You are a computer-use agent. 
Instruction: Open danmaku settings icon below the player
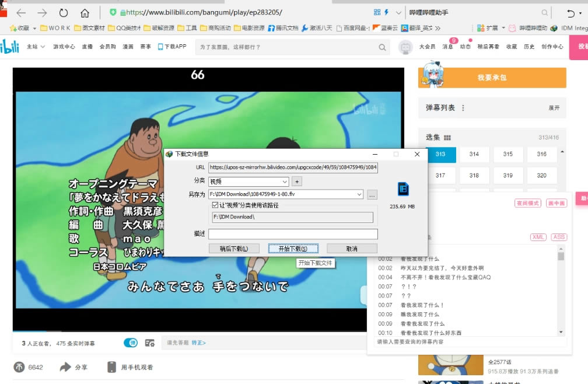pos(149,343)
